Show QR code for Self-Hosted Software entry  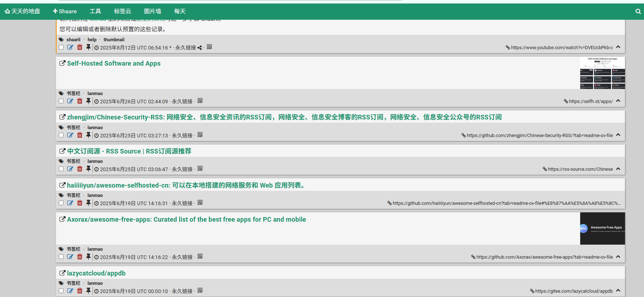point(200,101)
